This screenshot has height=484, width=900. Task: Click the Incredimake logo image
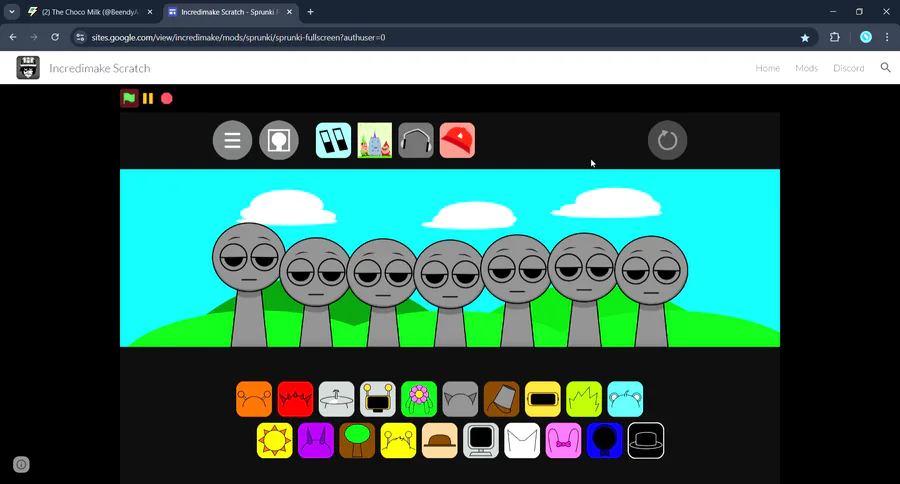(28, 68)
